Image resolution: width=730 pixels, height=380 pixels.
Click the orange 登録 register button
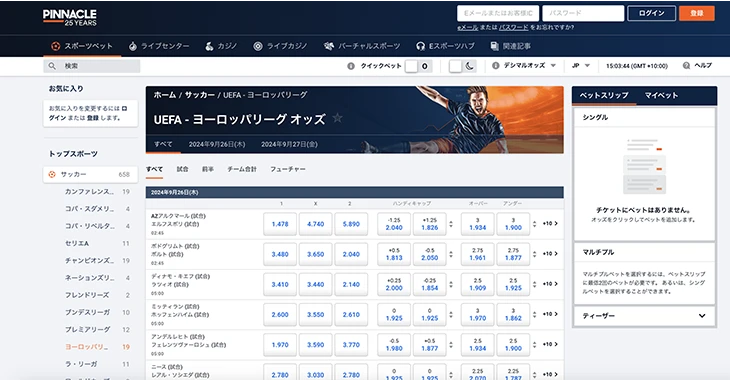pyautogui.click(x=696, y=13)
